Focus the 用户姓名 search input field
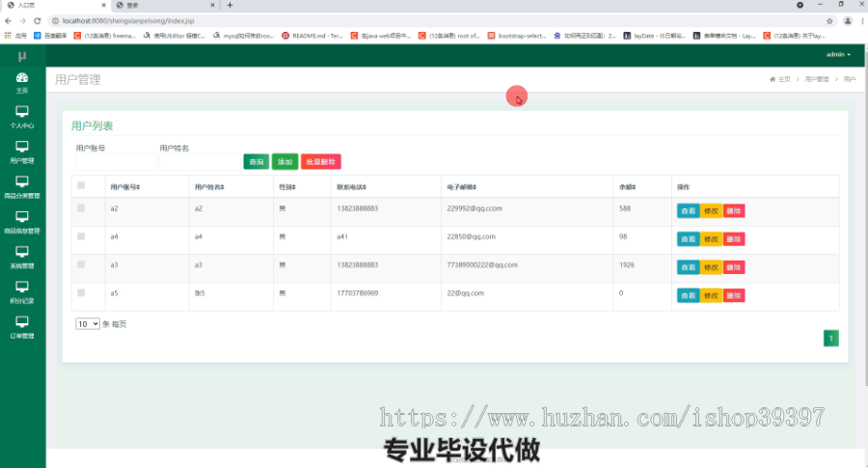Viewport: 868px width, 468px height. coord(200,162)
